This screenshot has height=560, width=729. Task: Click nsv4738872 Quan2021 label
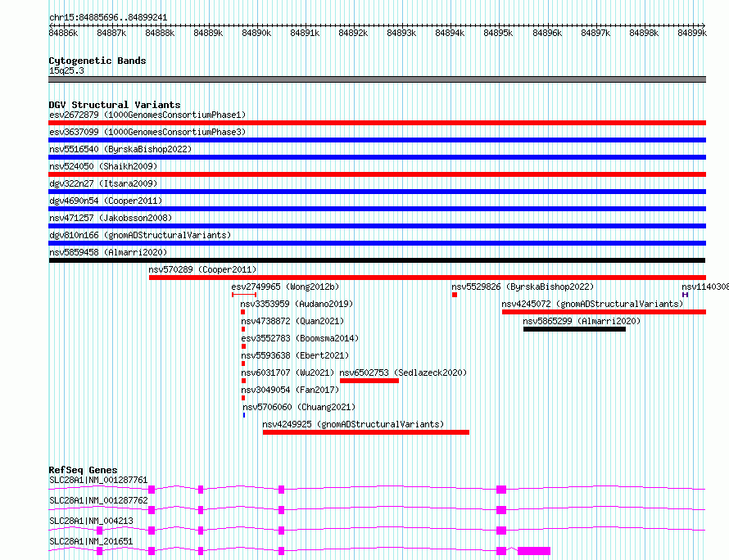point(292,321)
